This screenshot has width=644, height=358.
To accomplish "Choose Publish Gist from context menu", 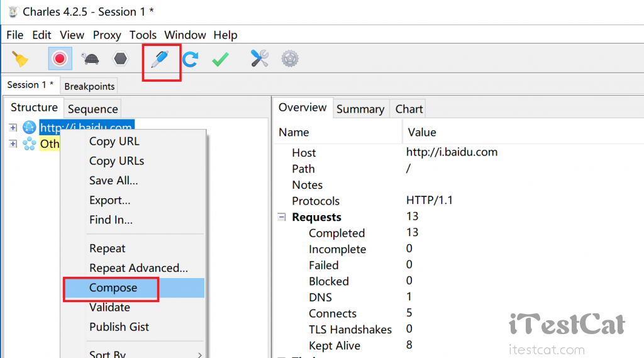I will coord(134,327).
